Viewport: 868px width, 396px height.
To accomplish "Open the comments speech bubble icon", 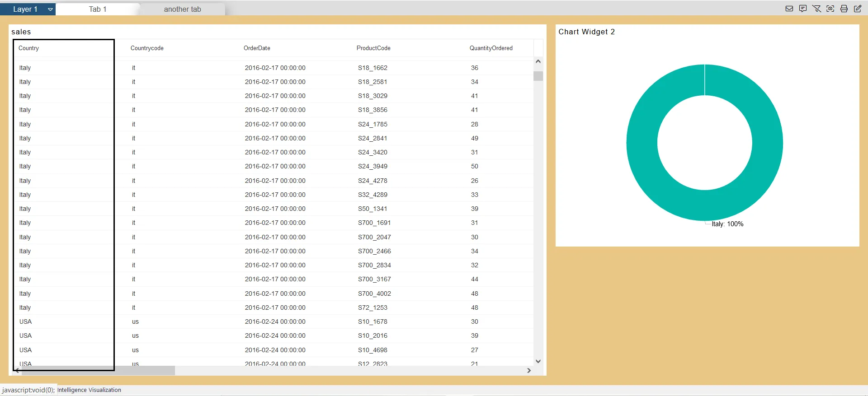I will tap(803, 9).
